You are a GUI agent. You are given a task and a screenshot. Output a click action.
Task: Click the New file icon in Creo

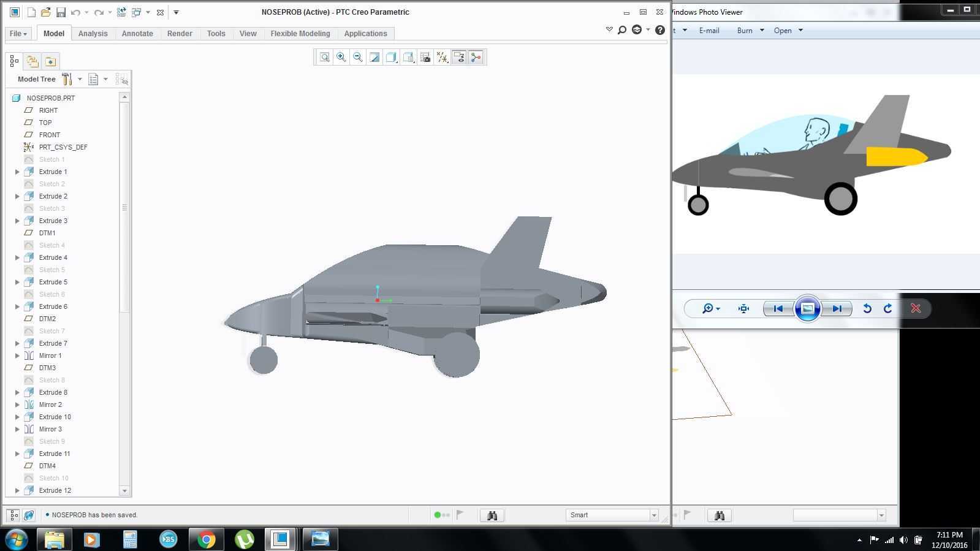(x=31, y=12)
